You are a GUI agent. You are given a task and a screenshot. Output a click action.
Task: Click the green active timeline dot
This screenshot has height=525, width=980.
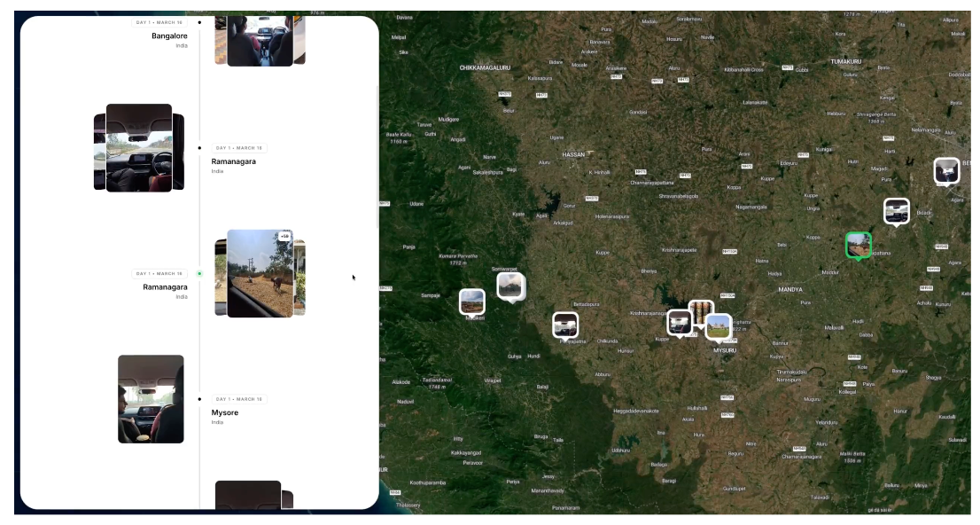point(199,274)
